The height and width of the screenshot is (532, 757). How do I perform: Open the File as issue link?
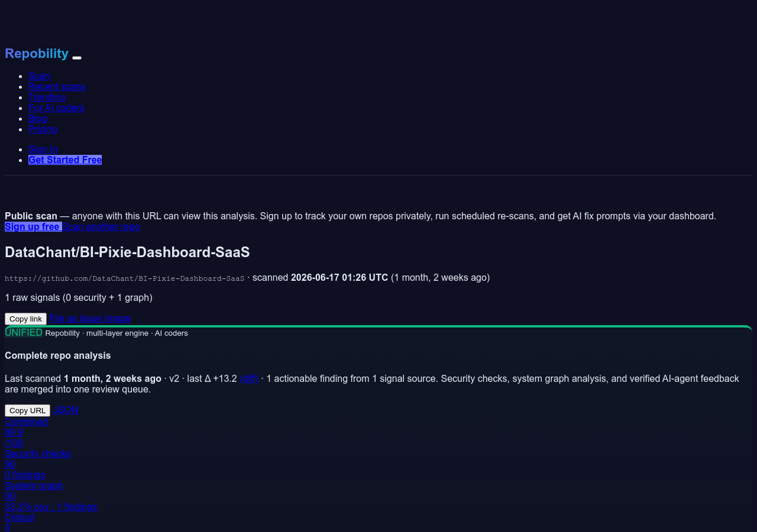[x=76, y=318]
